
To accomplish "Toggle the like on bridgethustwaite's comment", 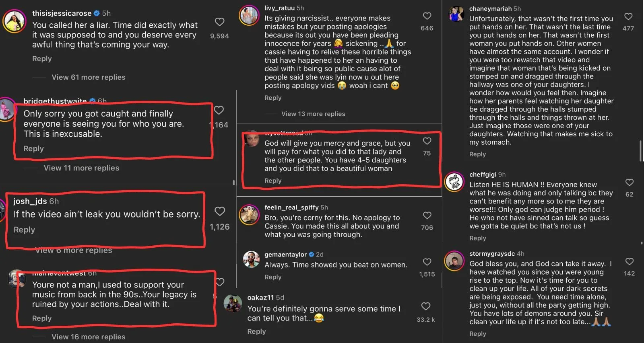I will 219,110.
